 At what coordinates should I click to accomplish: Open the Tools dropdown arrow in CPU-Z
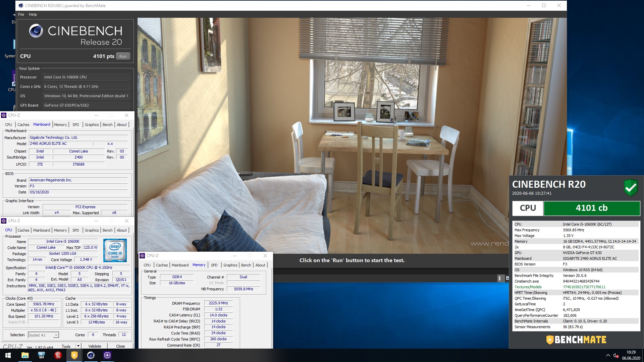click(x=78, y=346)
